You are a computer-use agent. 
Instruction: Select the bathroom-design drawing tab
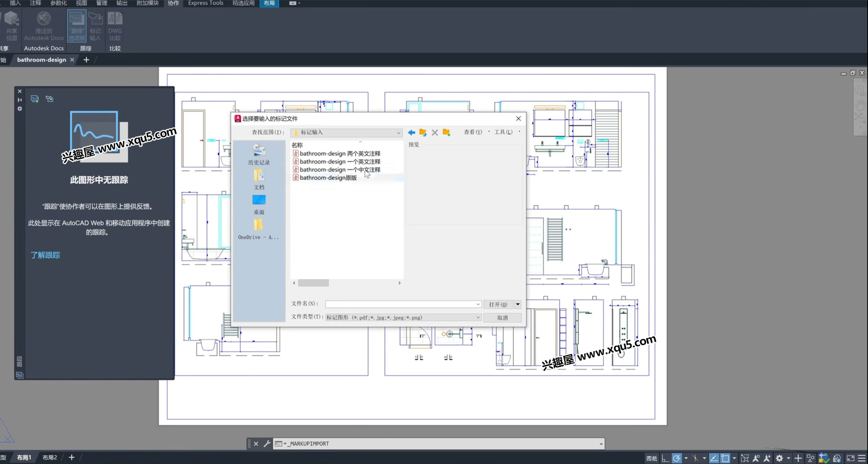[42, 60]
